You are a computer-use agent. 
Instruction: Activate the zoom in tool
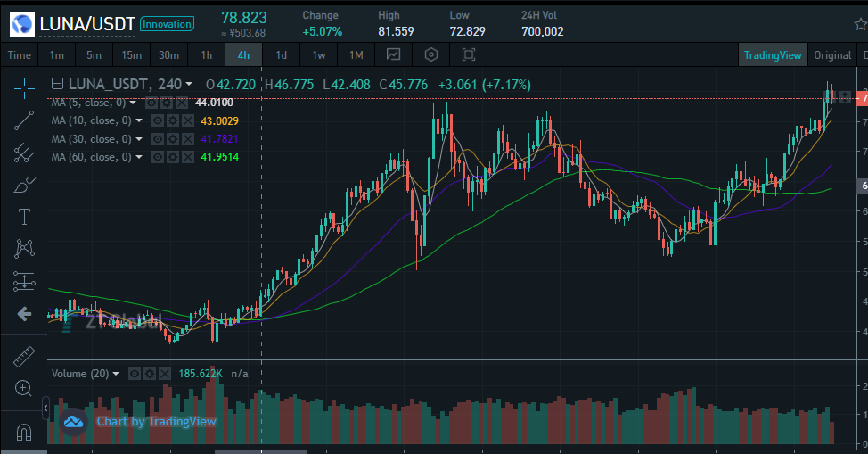pyautogui.click(x=24, y=388)
